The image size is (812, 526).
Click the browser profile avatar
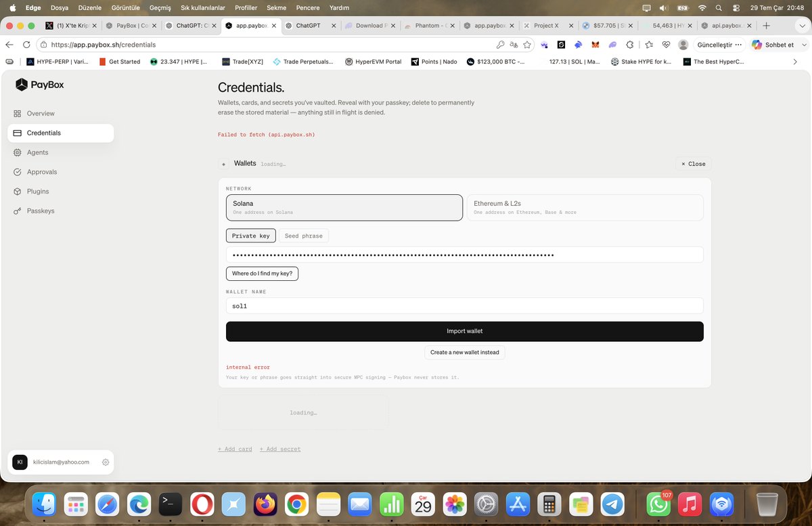683,45
